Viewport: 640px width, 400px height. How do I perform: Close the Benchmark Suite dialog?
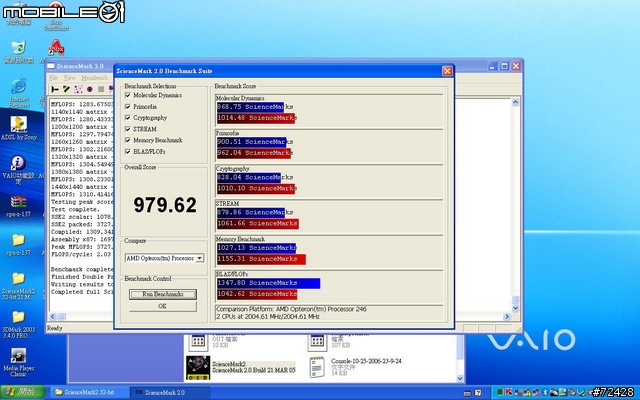[447, 71]
